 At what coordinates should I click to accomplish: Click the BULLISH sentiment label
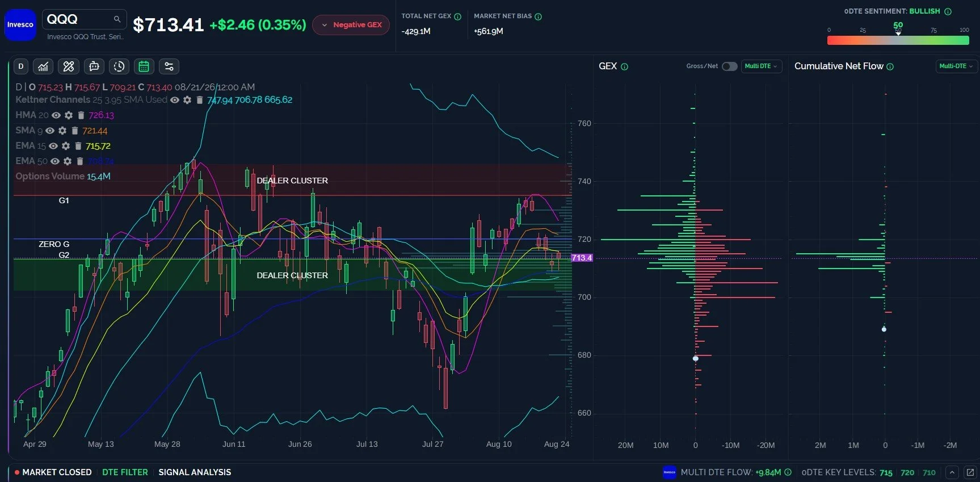coord(924,11)
